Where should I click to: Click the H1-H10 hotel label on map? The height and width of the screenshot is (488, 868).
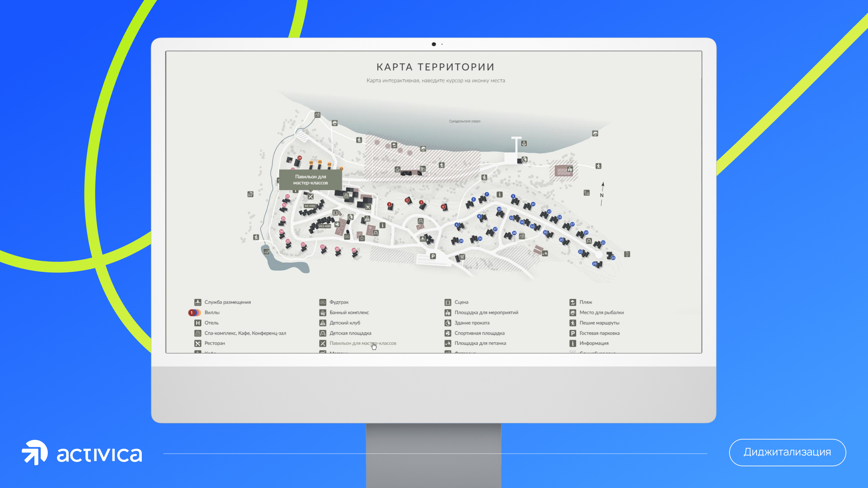click(310, 206)
